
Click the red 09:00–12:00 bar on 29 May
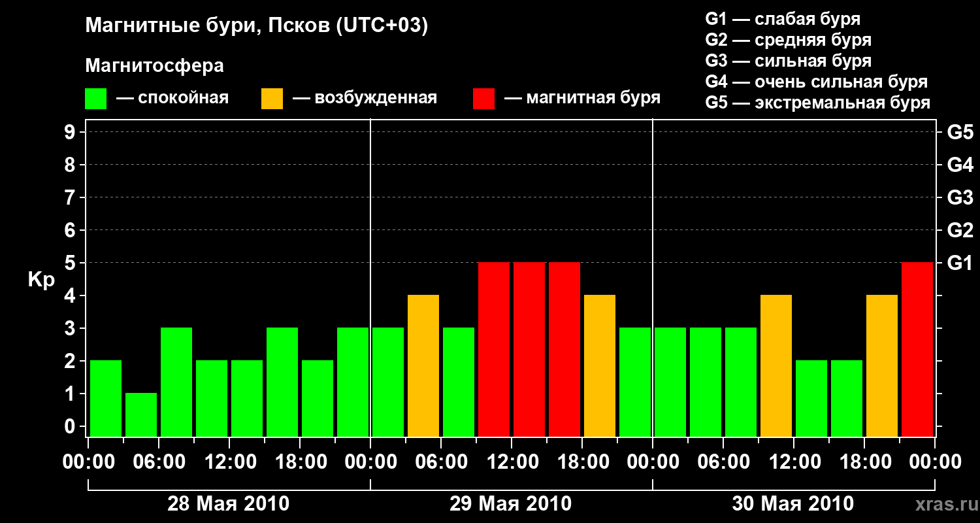point(494,349)
